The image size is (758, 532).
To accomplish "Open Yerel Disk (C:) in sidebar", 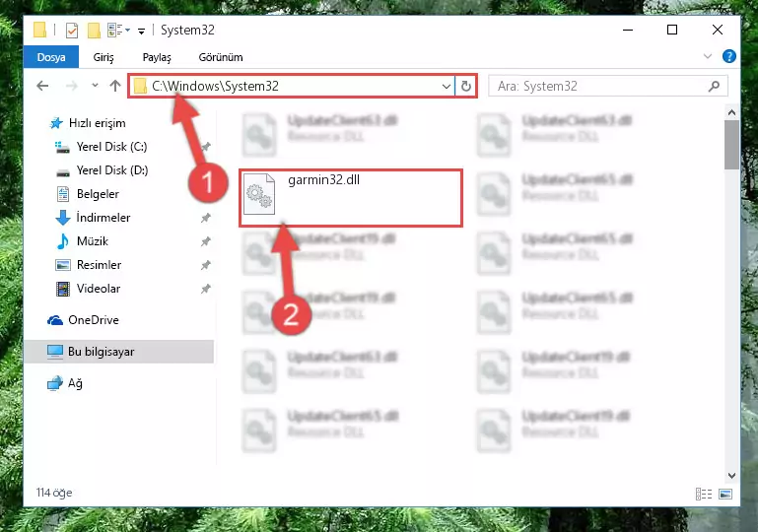I will [x=111, y=147].
